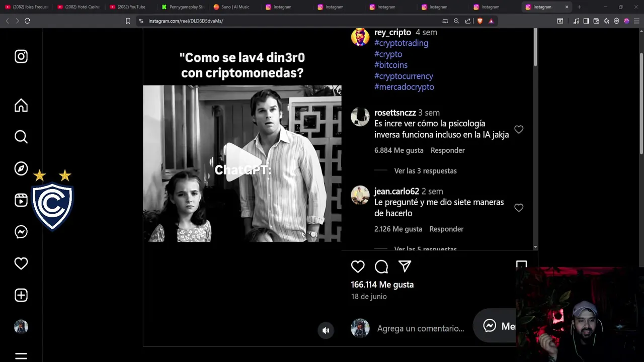Viewport: 644px width, 362px height.
Task: Click the browser page scrollbar
Action: [641, 103]
